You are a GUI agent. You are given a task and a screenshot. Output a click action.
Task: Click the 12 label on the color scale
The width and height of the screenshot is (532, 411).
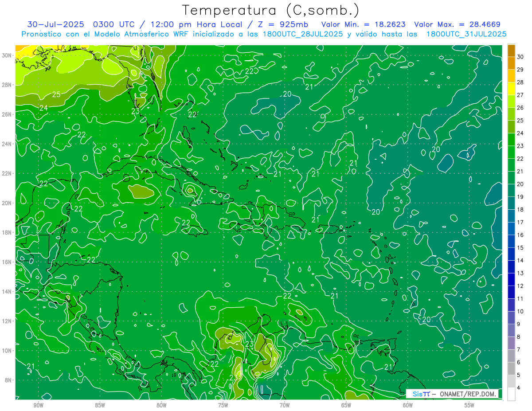520,286
